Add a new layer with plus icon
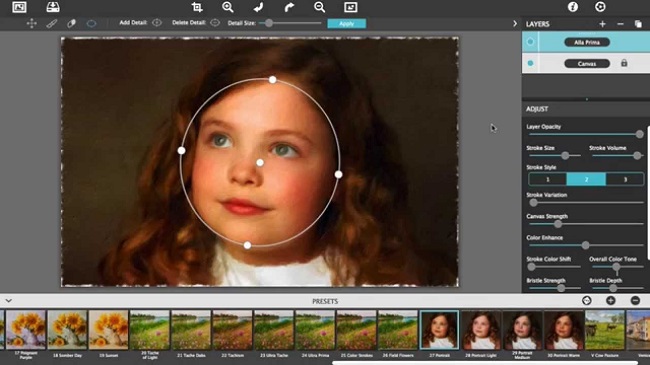The width and height of the screenshot is (650, 365). 602,24
